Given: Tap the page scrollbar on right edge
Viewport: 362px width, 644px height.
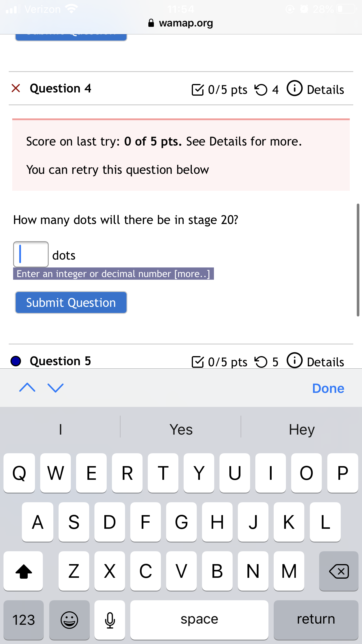Looking at the screenshot, I should coord(358,260).
